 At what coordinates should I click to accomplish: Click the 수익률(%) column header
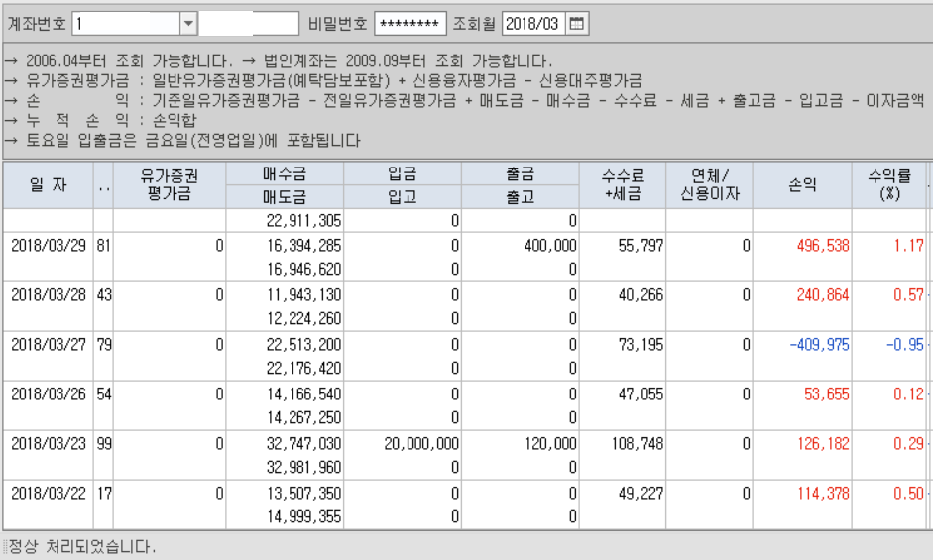888,185
